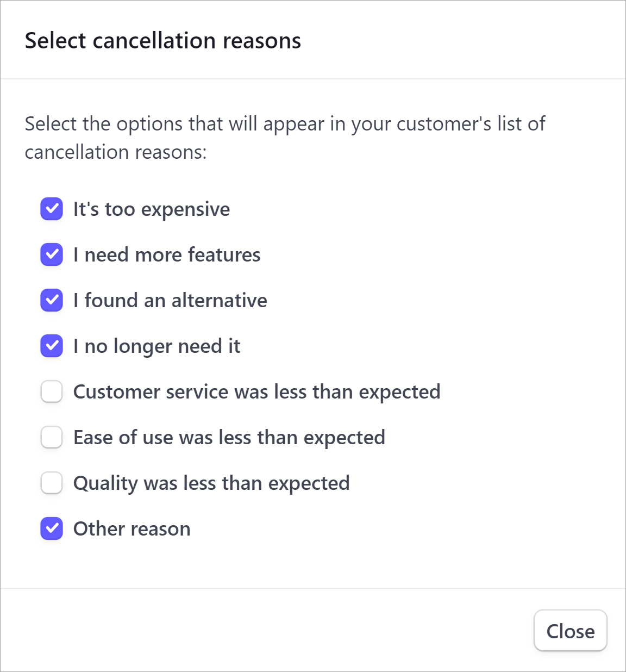Screen dimensions: 626x672
Task: Click the "Other reason" label text
Action: [x=132, y=529]
